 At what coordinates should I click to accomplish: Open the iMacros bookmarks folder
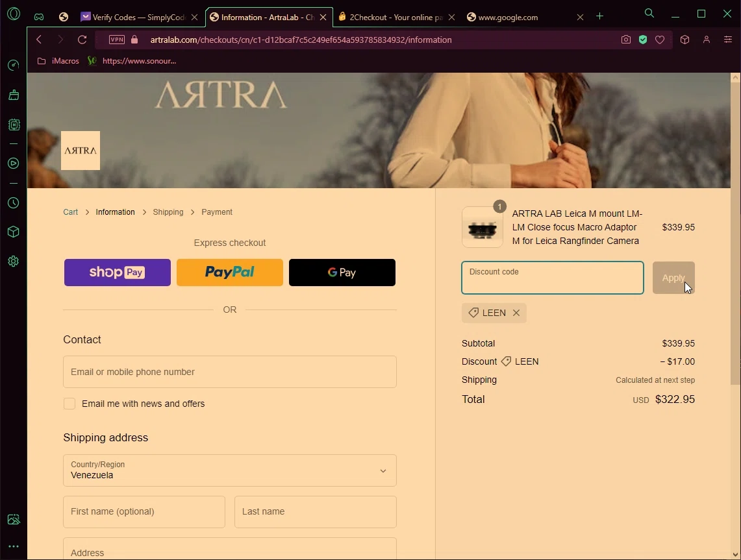click(58, 61)
